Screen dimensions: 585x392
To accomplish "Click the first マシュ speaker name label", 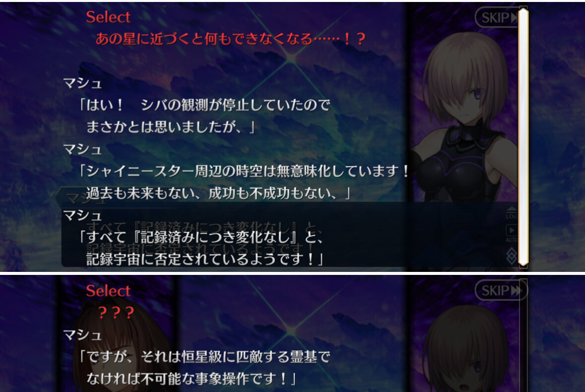I will (82, 83).
